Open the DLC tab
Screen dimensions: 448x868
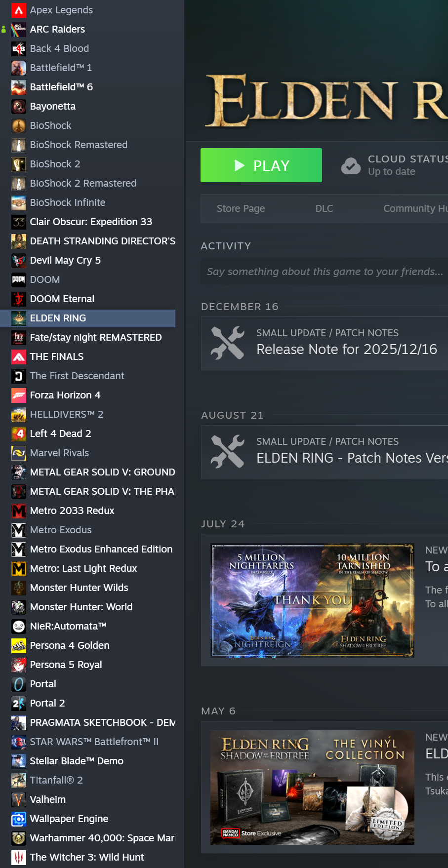tap(324, 208)
